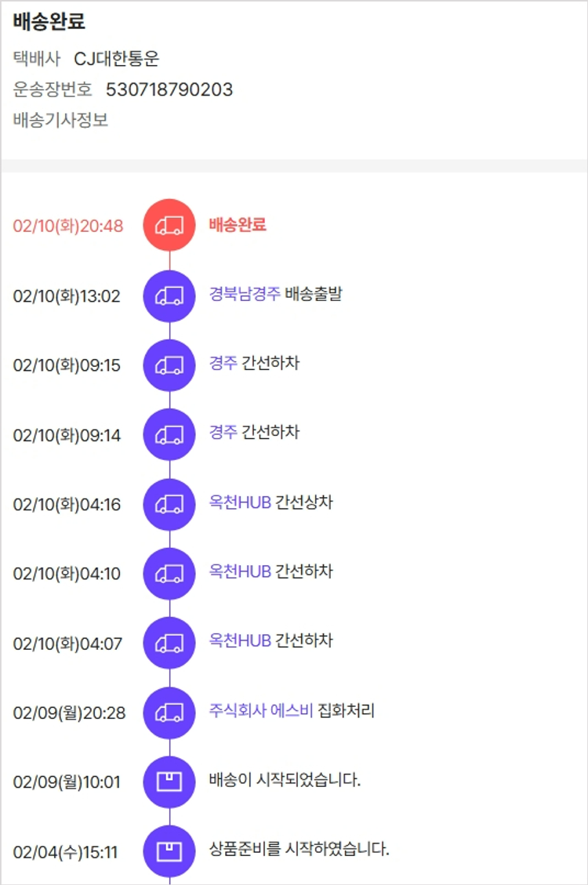Click the truck icon for 경주 간선하차 at 09:15
588x885 pixels.
[169, 365]
